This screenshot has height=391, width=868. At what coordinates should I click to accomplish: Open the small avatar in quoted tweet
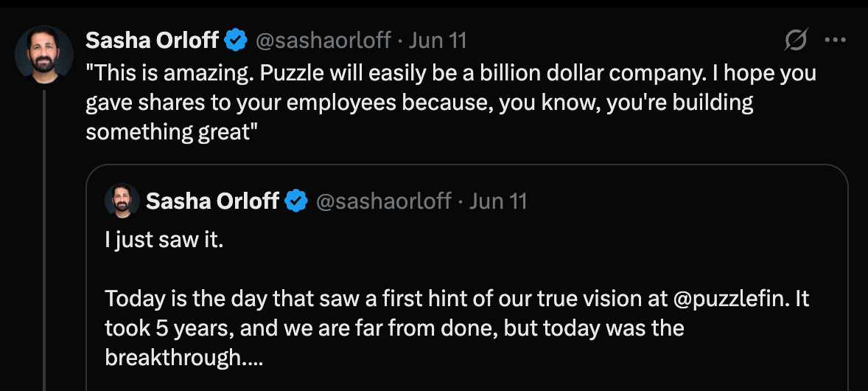tap(122, 201)
